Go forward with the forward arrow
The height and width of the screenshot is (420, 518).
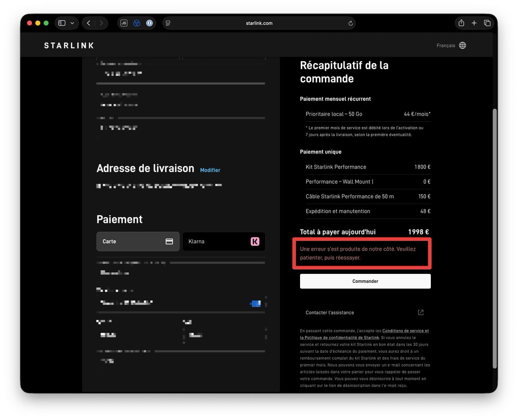tap(101, 23)
